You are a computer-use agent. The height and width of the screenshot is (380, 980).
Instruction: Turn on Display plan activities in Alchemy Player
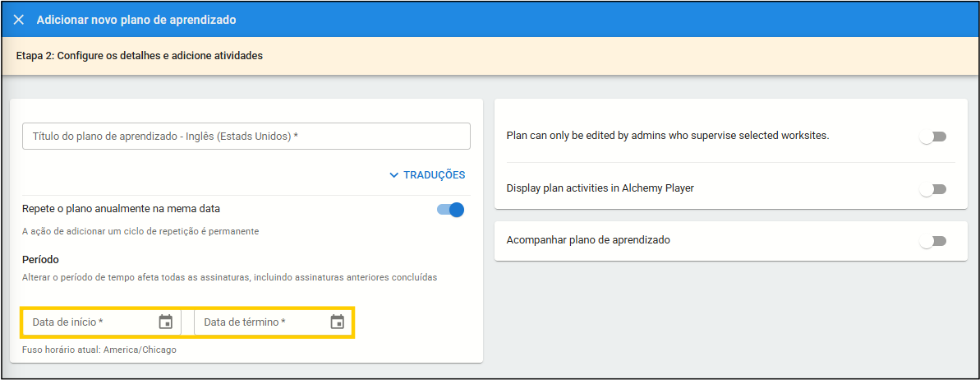click(x=932, y=189)
